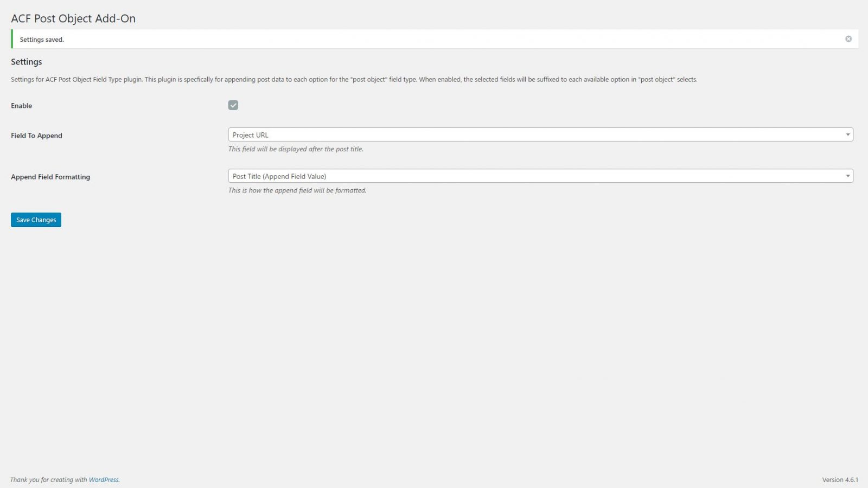Click the arrow on the Project URL select
868x488 pixels.
click(848, 134)
